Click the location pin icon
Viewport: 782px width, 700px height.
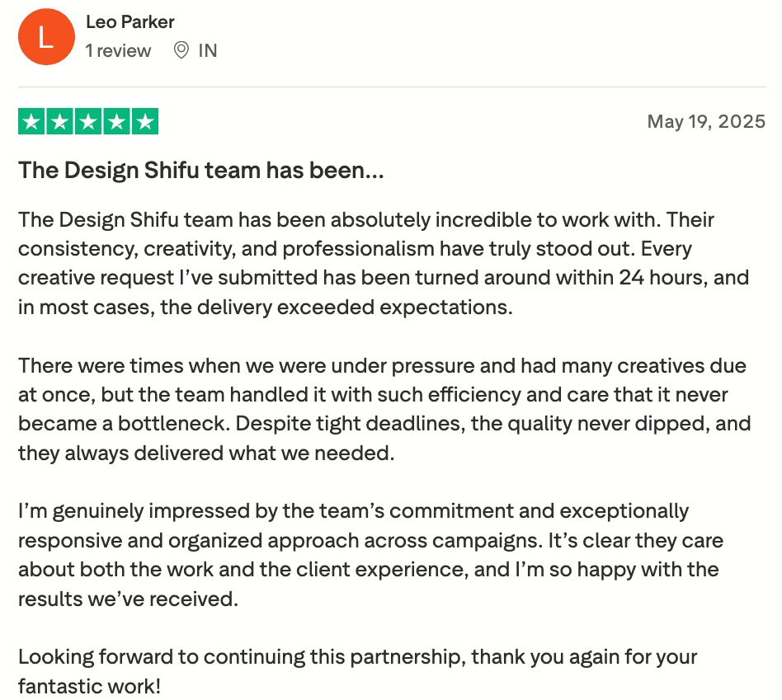click(x=181, y=50)
